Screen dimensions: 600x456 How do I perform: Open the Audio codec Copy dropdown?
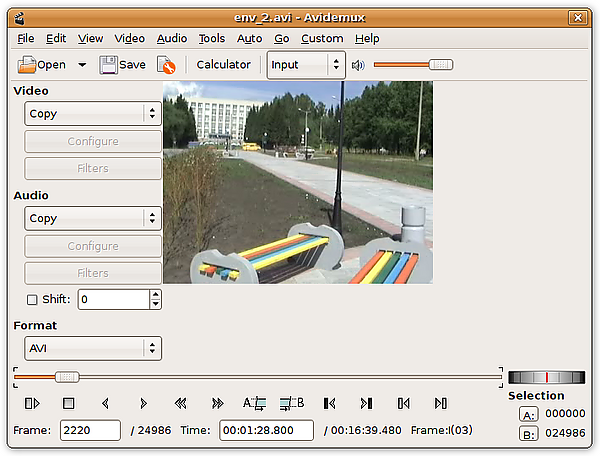tap(92, 218)
